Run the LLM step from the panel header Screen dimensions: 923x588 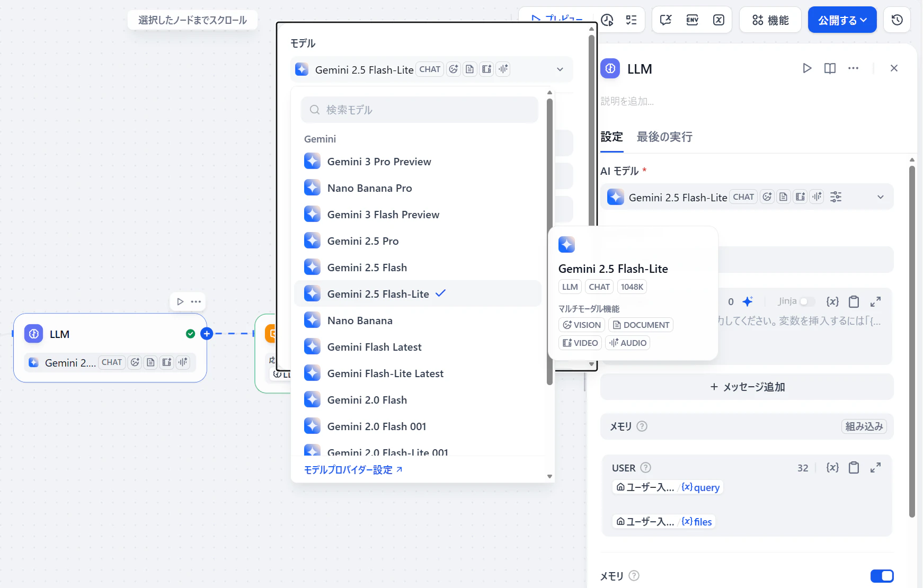(807, 68)
